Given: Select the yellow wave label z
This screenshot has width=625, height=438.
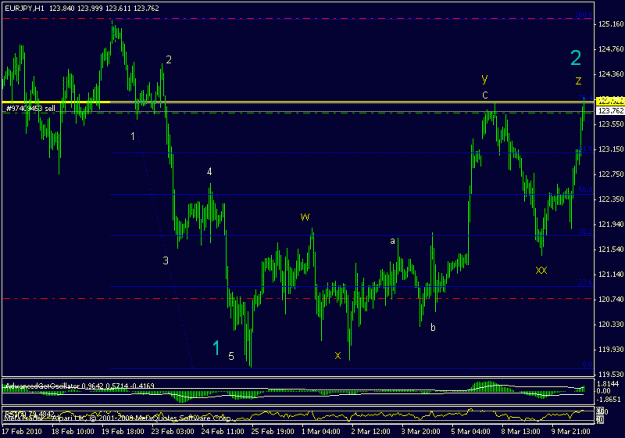Looking at the screenshot, I should [578, 81].
